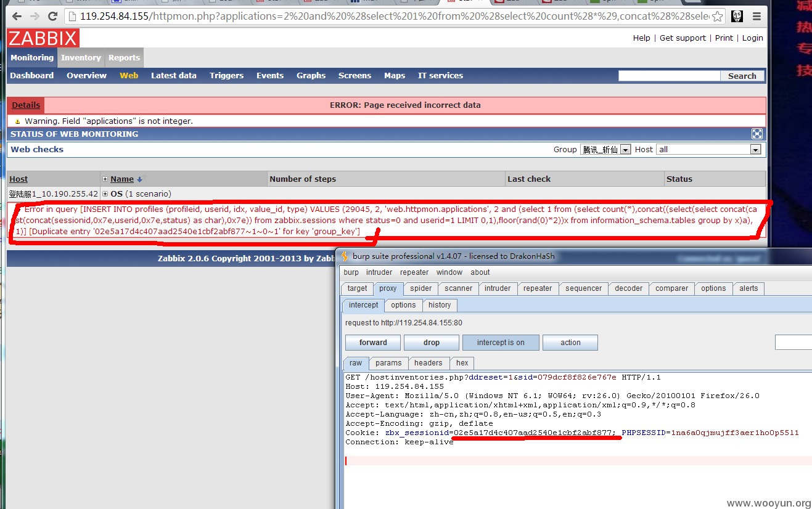This screenshot has height=509, width=812.
Task: Go to Dashboard submenu
Action: coord(32,76)
